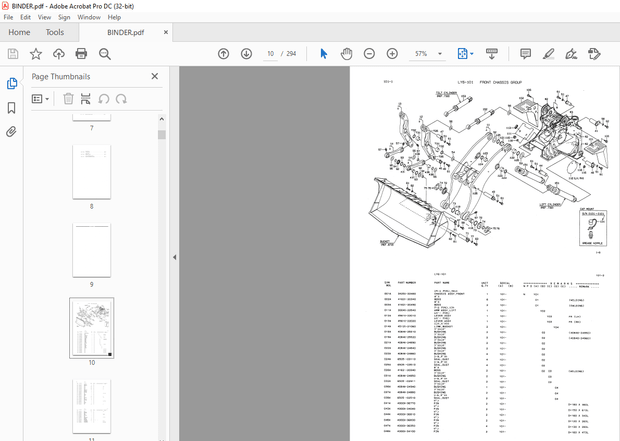Delete the selected page thumbnail
This screenshot has width=620, height=441.
[x=68, y=99]
